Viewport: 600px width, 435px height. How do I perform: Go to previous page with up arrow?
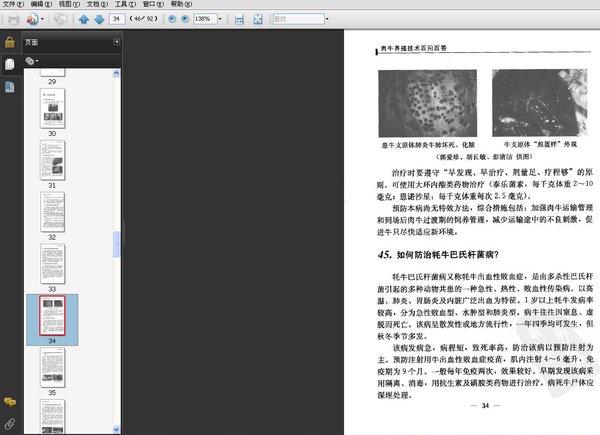coord(83,19)
